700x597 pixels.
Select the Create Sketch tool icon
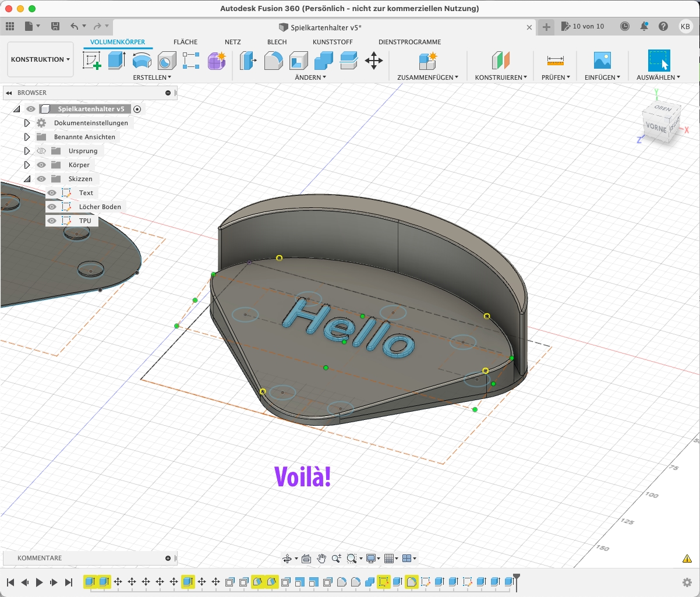pyautogui.click(x=92, y=61)
